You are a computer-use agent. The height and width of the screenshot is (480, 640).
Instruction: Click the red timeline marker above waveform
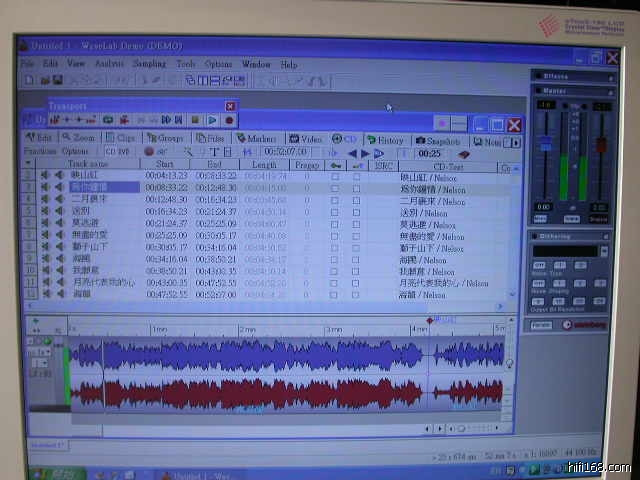click(430, 320)
